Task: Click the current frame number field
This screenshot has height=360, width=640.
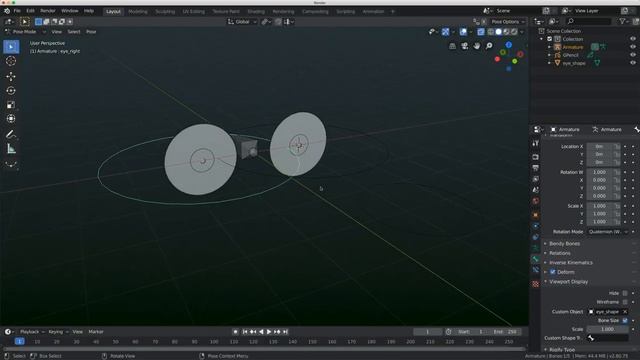Action: 428,332
